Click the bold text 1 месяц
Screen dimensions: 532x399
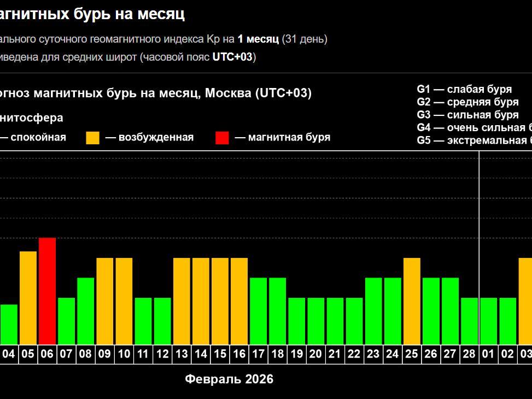tap(258, 39)
